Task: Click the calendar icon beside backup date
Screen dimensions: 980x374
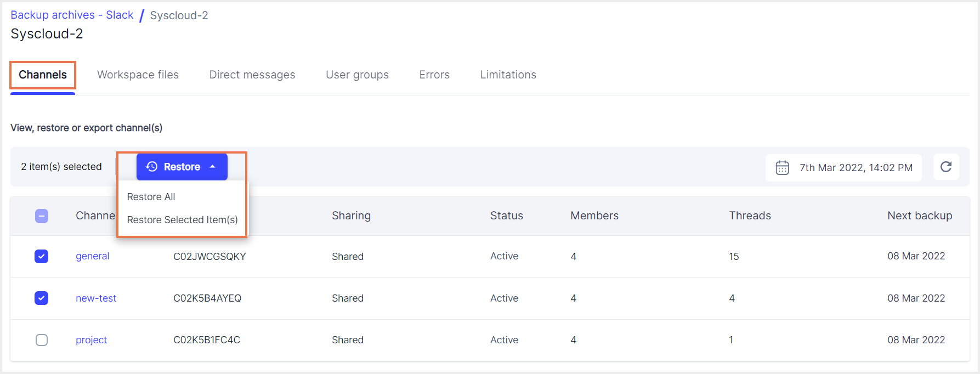Action: pyautogui.click(x=782, y=167)
